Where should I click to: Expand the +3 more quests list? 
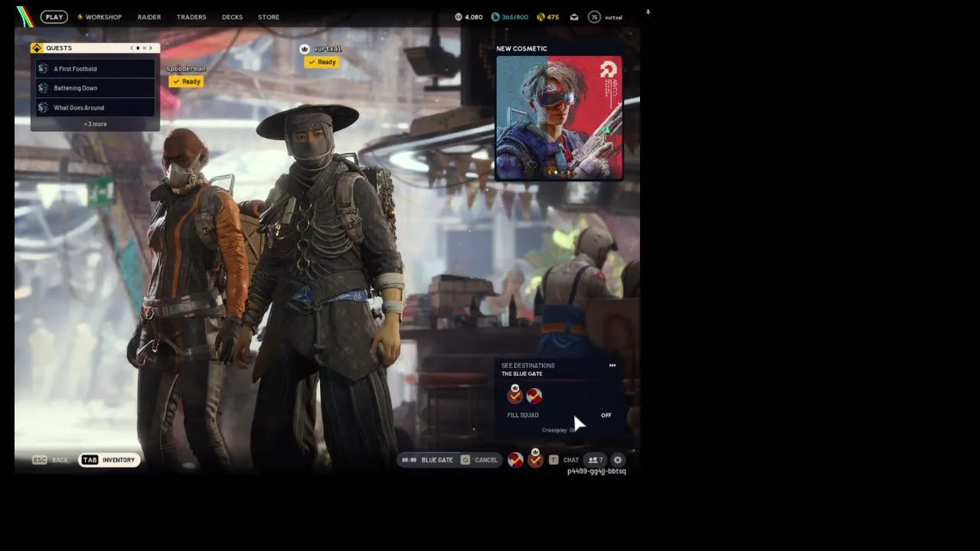pos(95,124)
